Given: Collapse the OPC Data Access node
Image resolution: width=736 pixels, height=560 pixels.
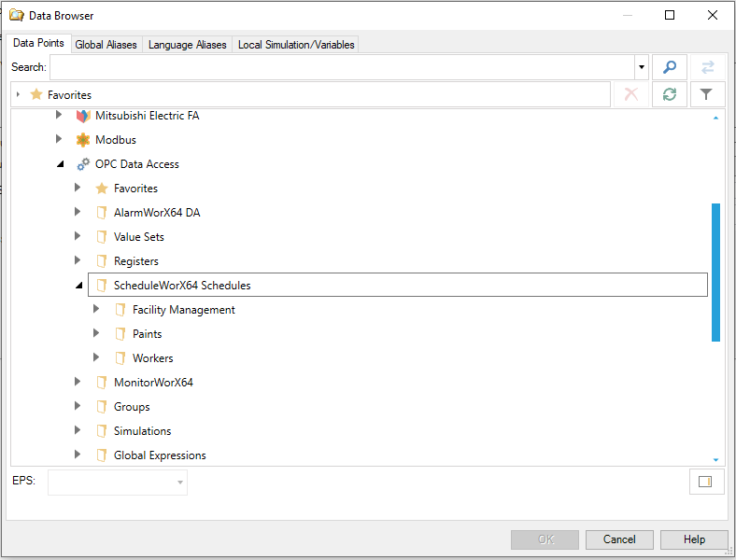Looking at the screenshot, I should [x=60, y=164].
